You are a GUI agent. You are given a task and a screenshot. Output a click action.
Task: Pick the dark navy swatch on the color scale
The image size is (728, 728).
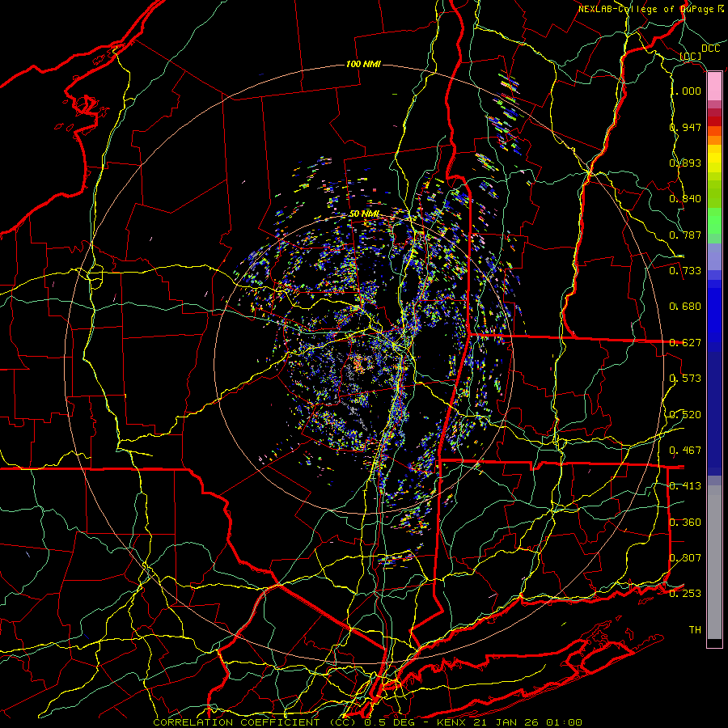coord(714,413)
